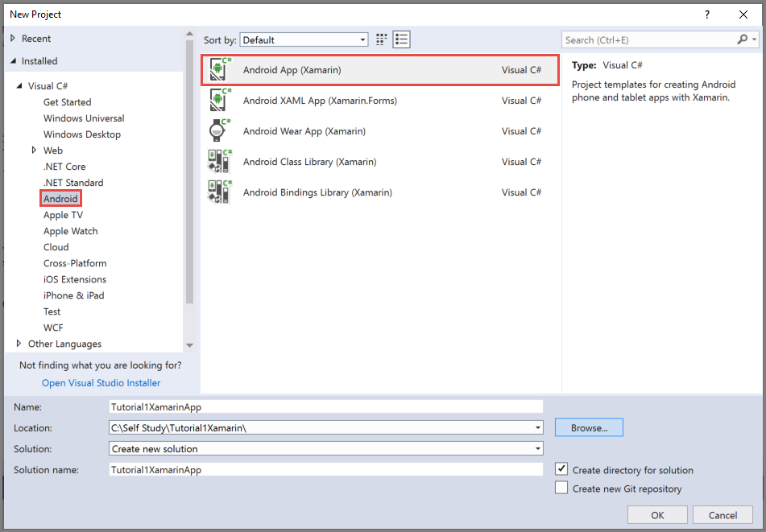Select Android Class Library (Xamarin) template name

coord(310,162)
